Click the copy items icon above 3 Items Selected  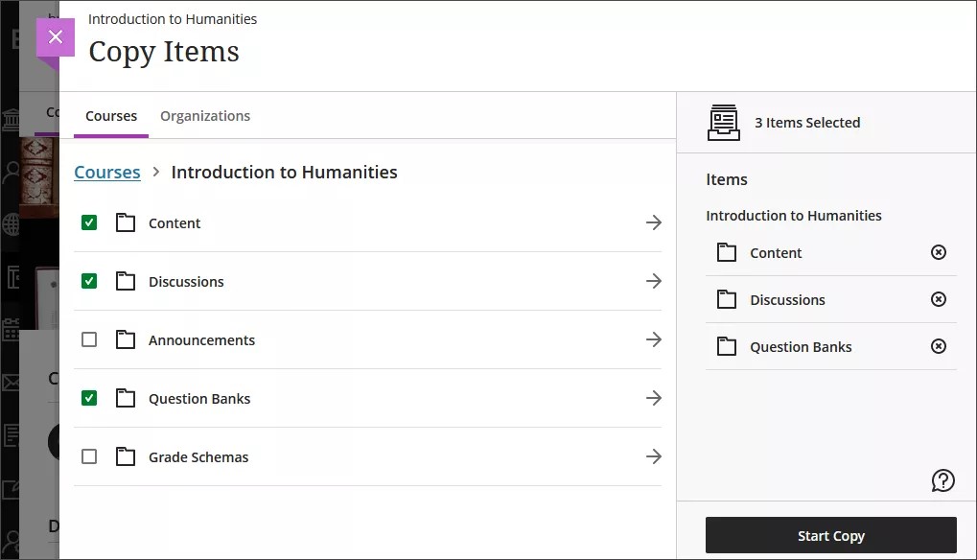[x=723, y=122]
